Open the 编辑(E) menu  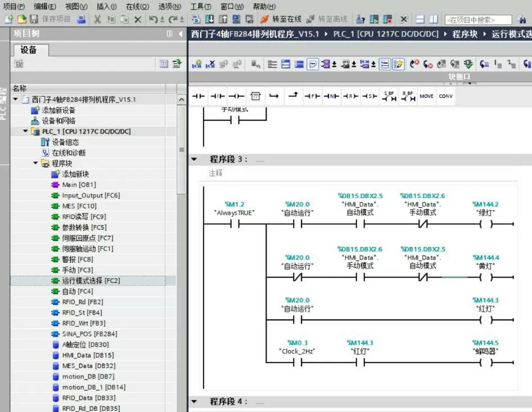pyautogui.click(x=45, y=6)
